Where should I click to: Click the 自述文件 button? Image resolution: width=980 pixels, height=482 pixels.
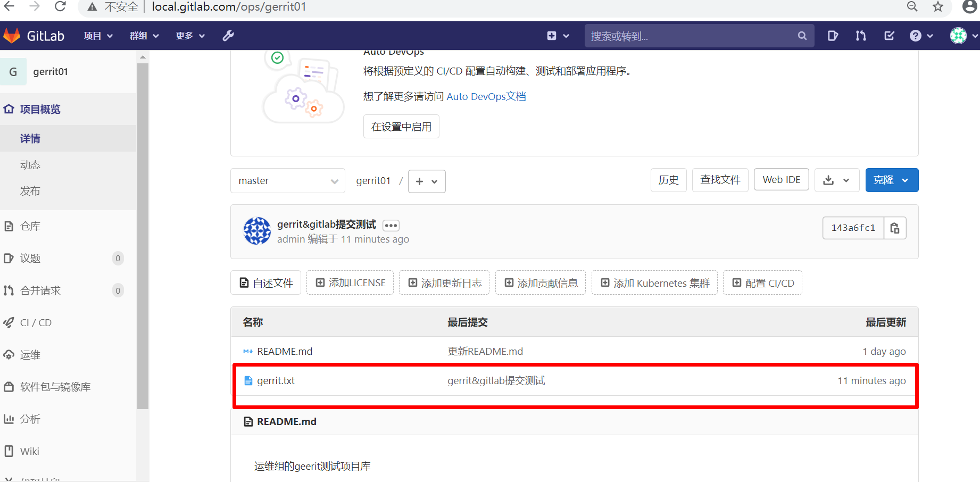[x=266, y=282]
